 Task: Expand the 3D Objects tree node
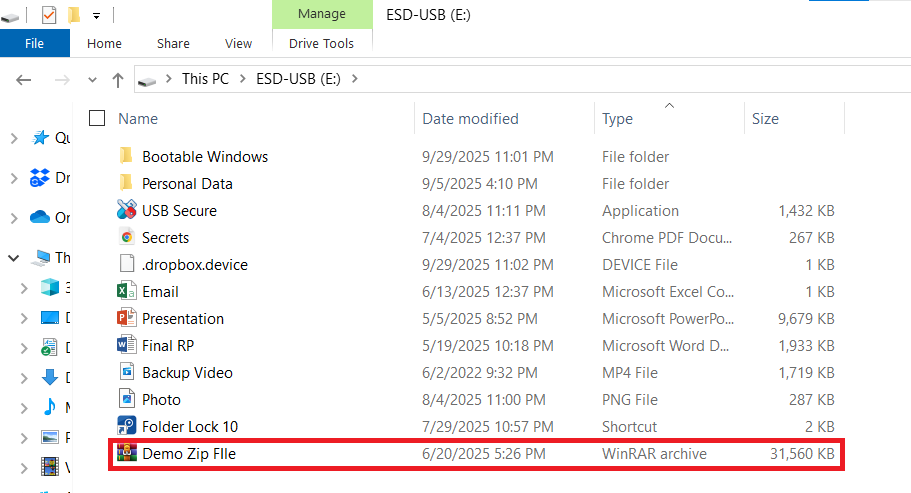(24, 288)
